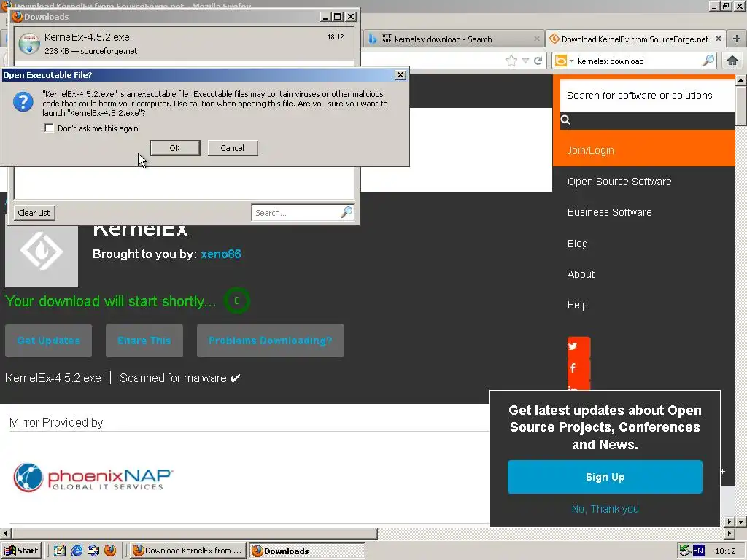Open the About menu item
The image size is (747, 560).
[581, 274]
